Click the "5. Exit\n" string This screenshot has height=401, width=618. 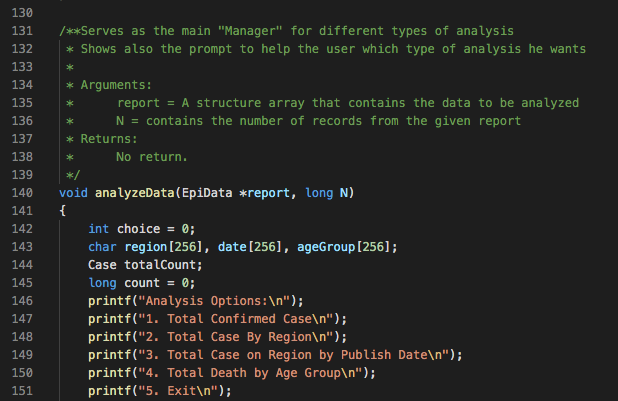click(178, 391)
